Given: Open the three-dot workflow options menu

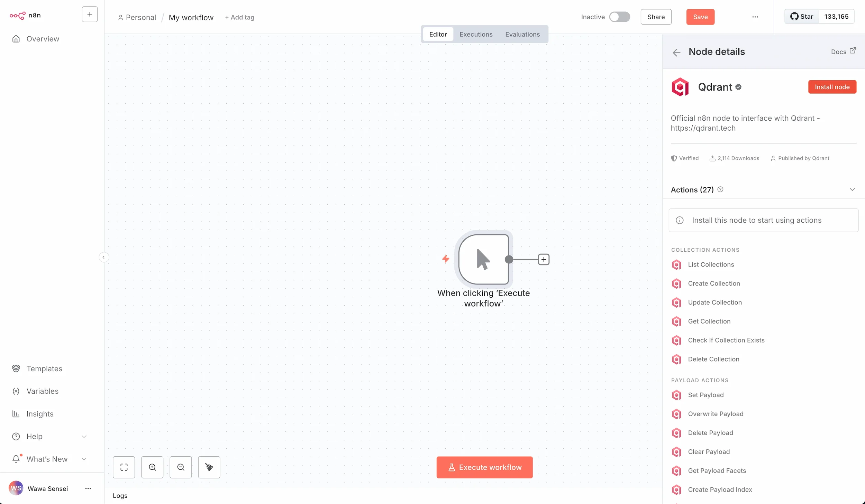Looking at the screenshot, I should [x=755, y=17].
